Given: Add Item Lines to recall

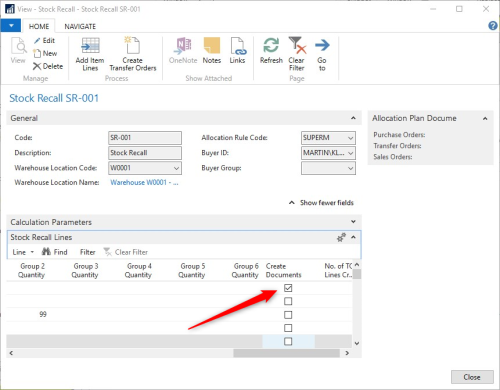Looking at the screenshot, I should click(x=90, y=54).
